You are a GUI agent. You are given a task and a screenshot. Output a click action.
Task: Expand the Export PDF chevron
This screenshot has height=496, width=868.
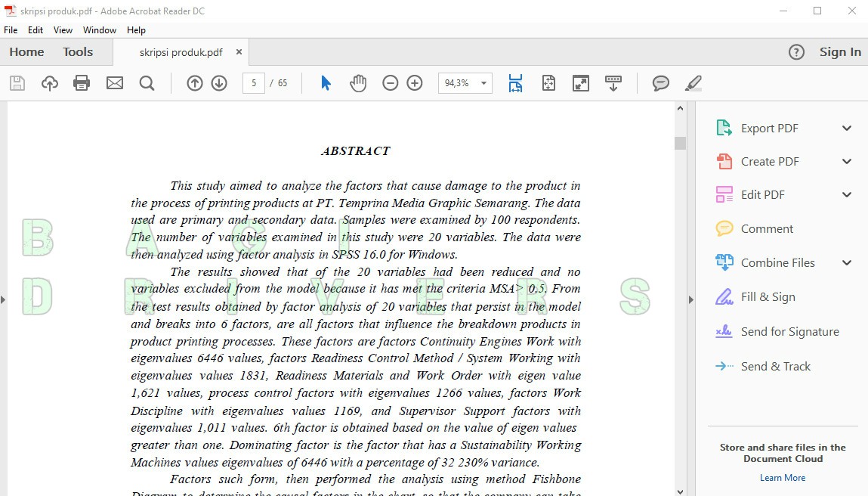point(846,128)
